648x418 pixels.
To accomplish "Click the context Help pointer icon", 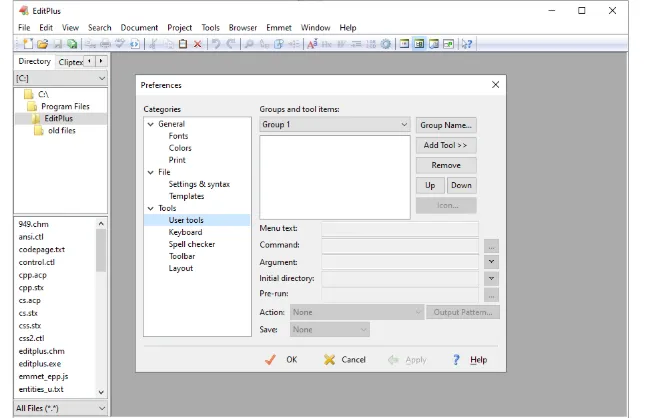I will (467, 44).
